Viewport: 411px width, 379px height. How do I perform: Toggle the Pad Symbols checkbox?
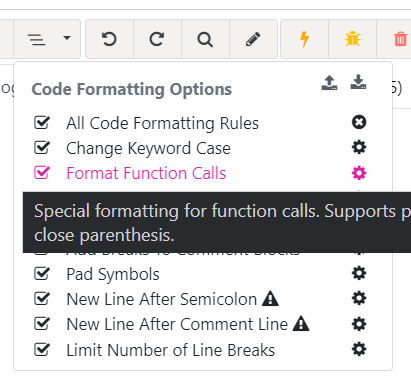click(x=42, y=274)
